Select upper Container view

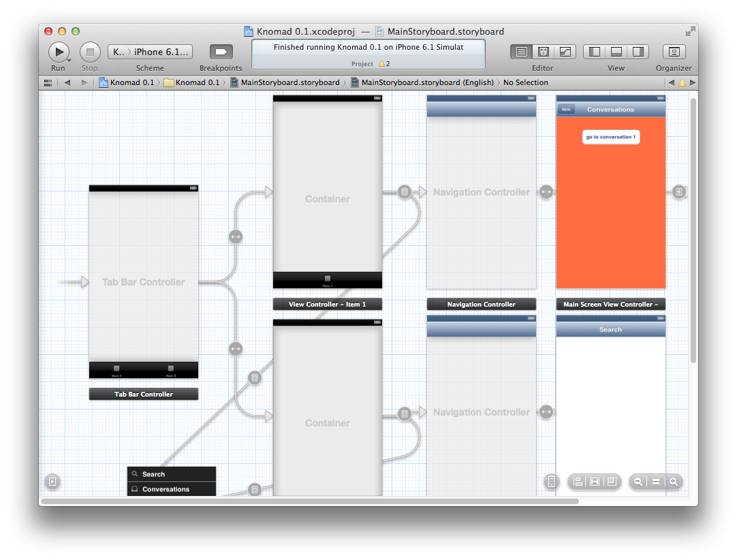[x=327, y=187]
